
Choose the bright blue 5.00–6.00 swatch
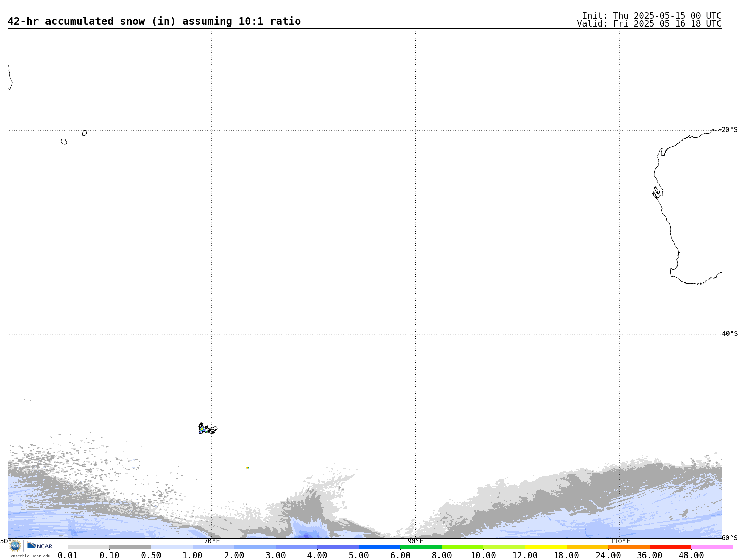(380, 547)
